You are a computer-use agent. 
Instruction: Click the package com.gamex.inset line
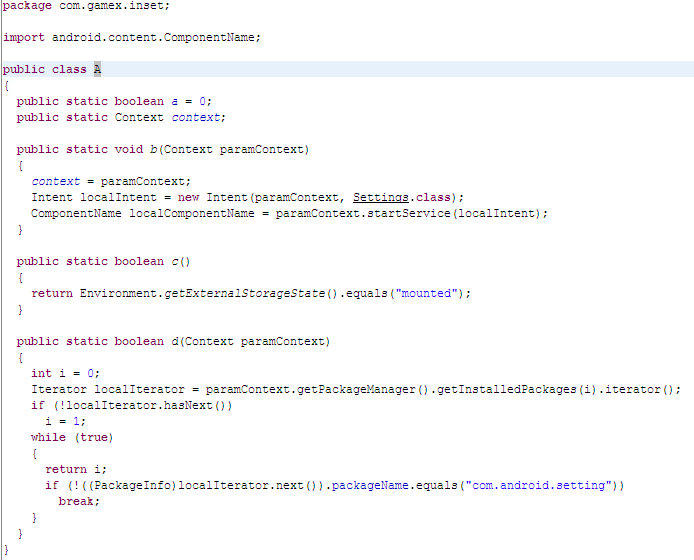[x=86, y=6]
